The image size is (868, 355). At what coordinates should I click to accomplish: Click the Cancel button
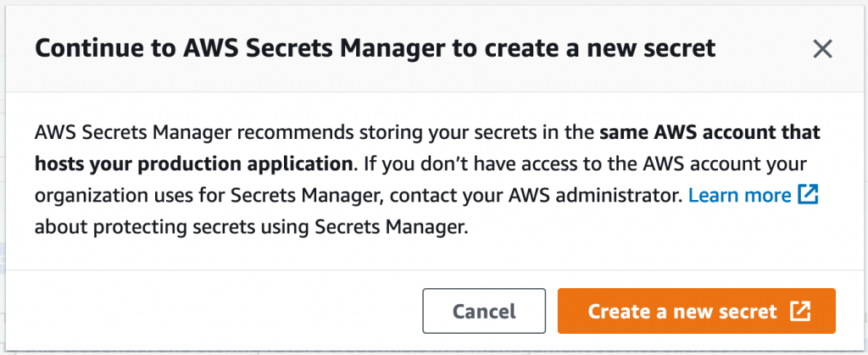coord(484,311)
